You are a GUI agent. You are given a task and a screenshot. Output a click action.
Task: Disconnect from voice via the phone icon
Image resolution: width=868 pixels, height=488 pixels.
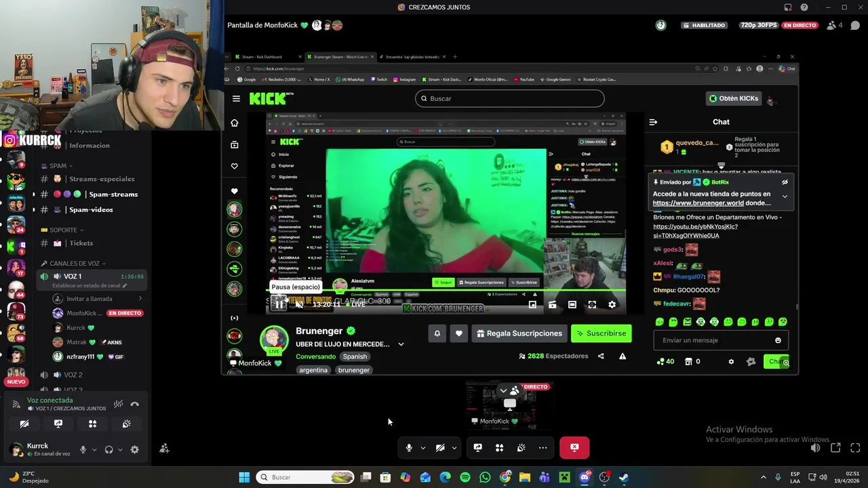coord(135,404)
